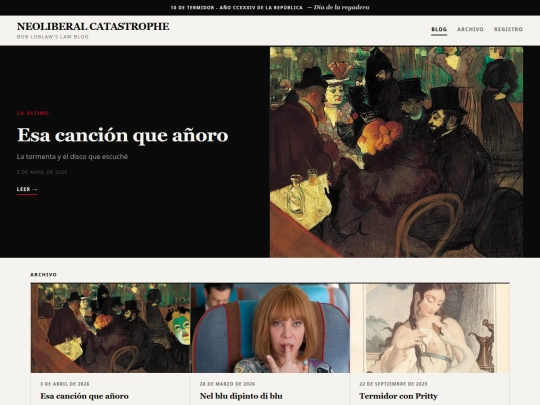Click the 3 de abril de 2026 card date
This screenshot has height=405, width=540.
coord(65,384)
